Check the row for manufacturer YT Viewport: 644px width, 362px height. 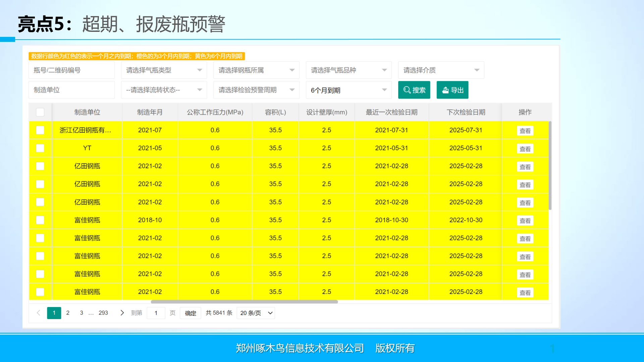click(40, 148)
